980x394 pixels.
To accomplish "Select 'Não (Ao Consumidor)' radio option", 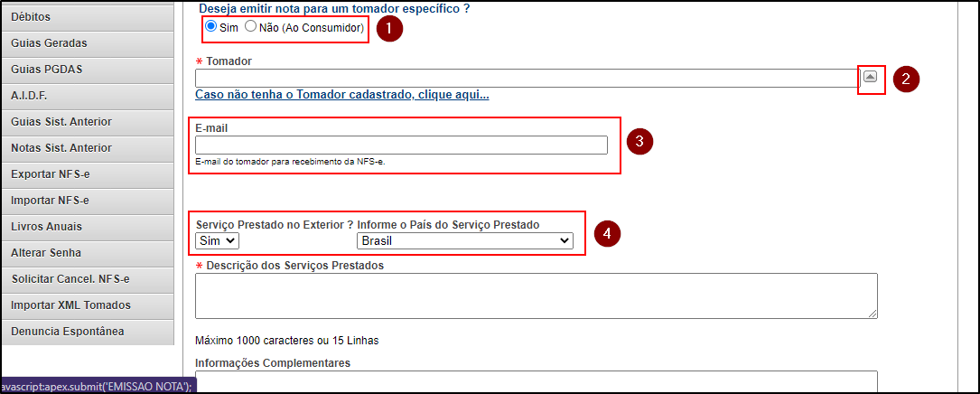I will pos(251,27).
